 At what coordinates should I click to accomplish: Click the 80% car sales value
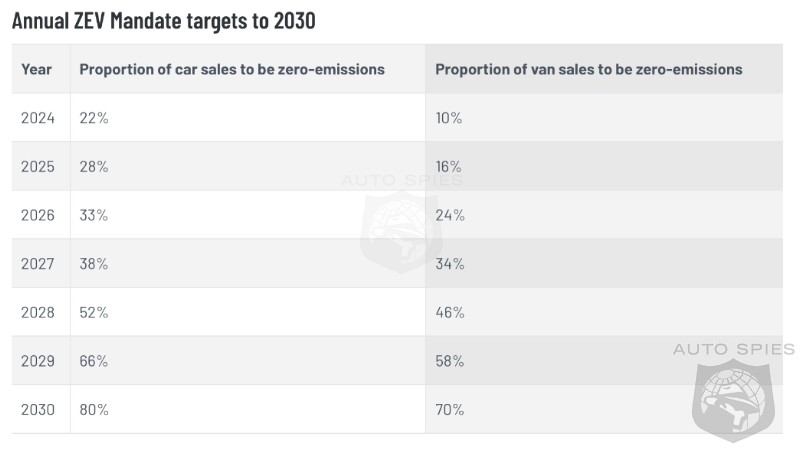[x=94, y=409]
